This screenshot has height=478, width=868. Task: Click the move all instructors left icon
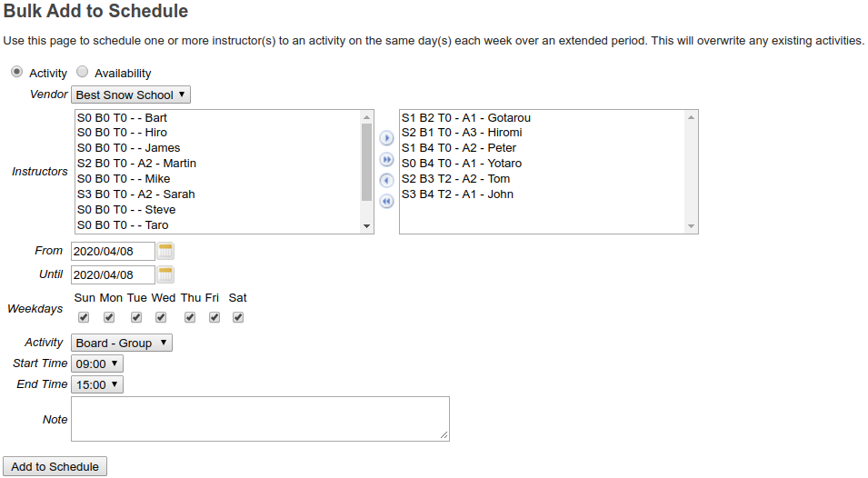[x=386, y=201]
